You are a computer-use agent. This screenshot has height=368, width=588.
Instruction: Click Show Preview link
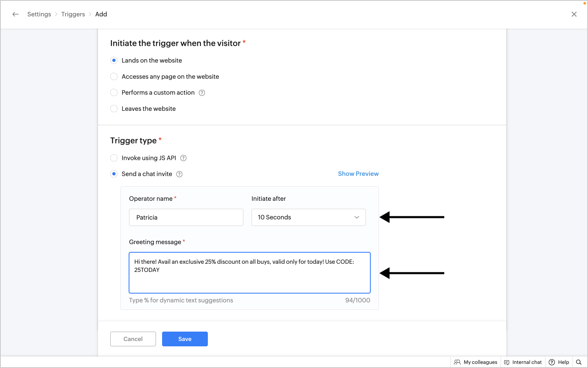(358, 174)
